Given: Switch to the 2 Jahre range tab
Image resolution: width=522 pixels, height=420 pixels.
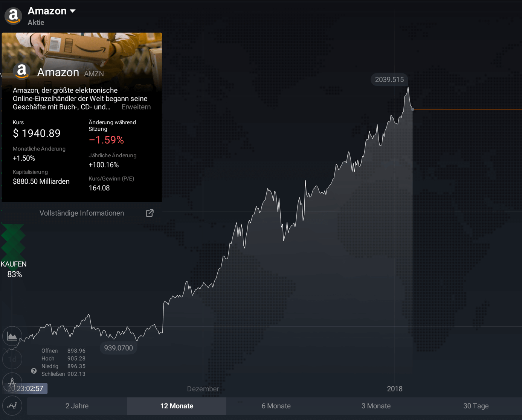Looking at the screenshot, I should click(77, 406).
